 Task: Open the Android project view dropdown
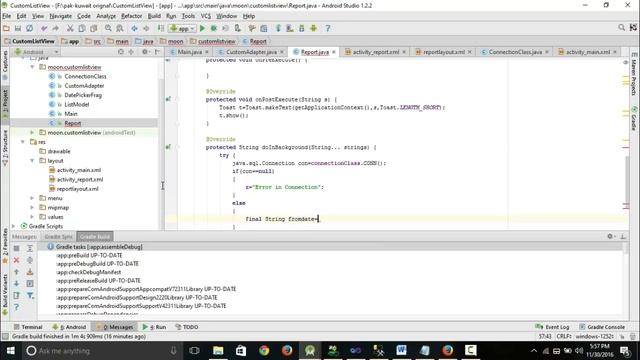coord(36,52)
